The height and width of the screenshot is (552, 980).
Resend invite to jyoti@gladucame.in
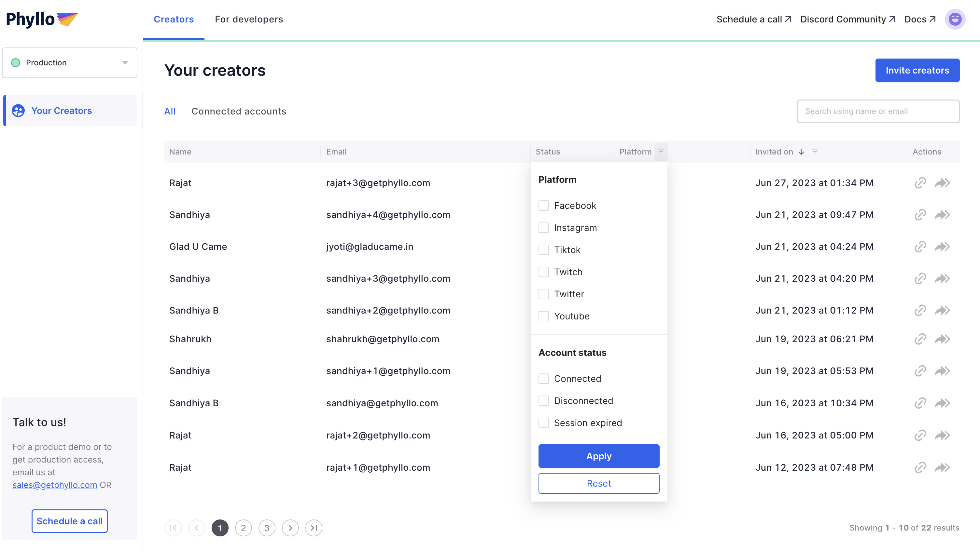click(942, 247)
